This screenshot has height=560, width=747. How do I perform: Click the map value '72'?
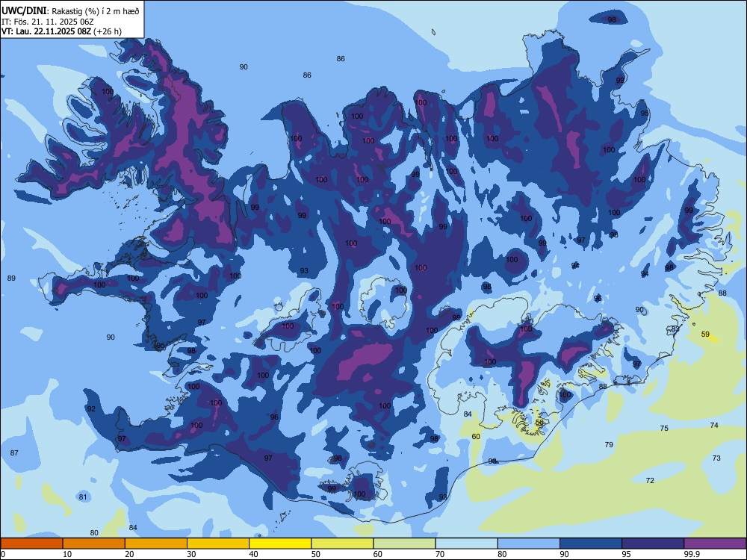click(650, 480)
